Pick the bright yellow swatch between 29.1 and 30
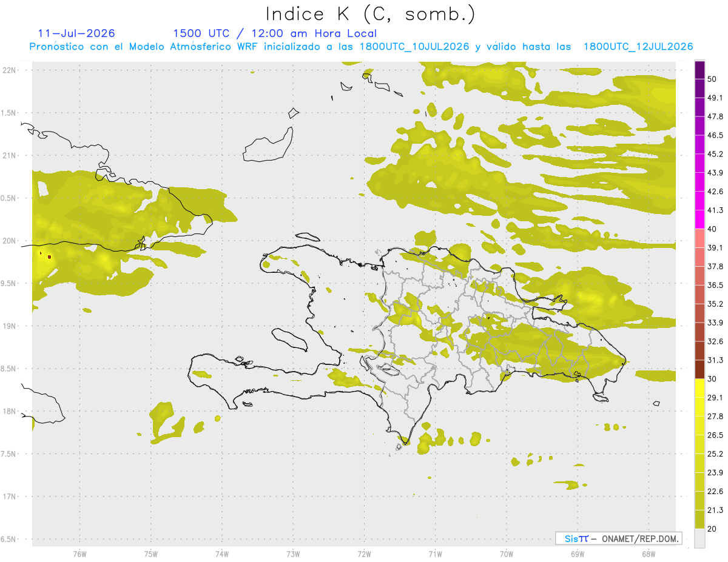 (x=699, y=388)
